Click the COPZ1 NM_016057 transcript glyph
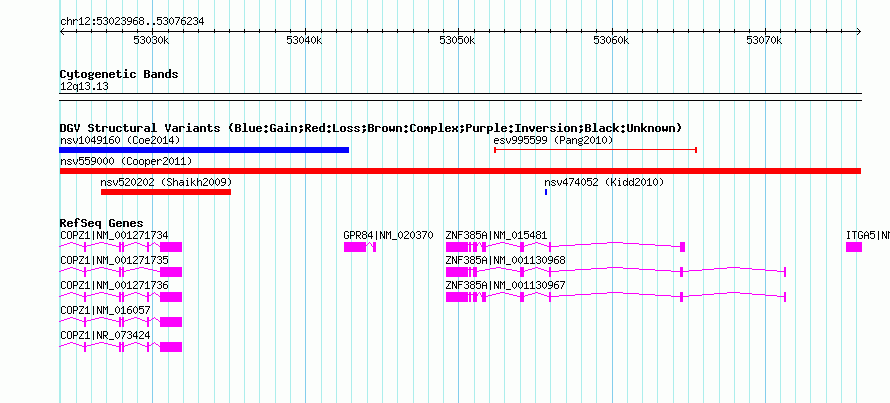 point(121,322)
